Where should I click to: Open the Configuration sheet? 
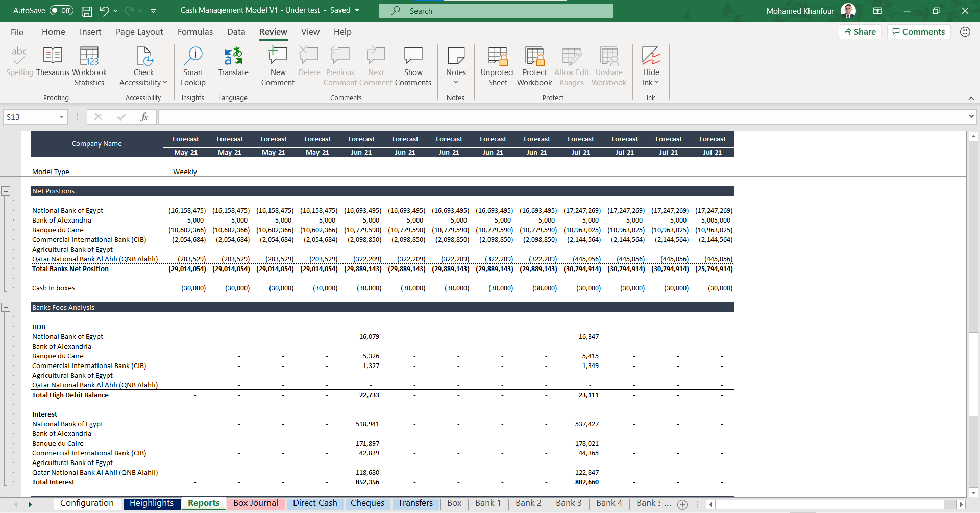click(87, 503)
